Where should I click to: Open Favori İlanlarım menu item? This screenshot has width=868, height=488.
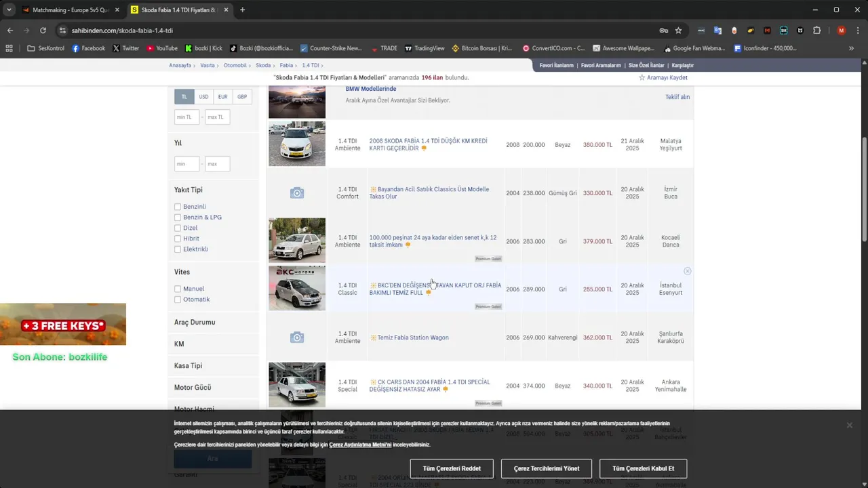(x=557, y=66)
